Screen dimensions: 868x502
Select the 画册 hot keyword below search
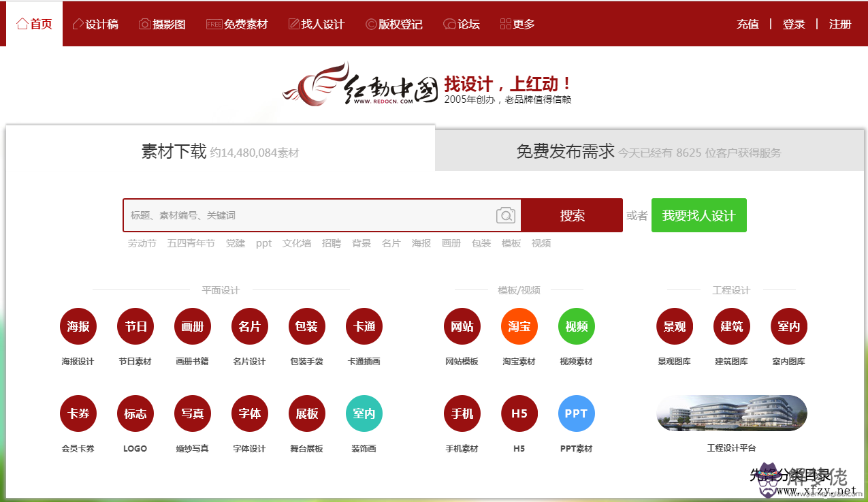(451, 243)
